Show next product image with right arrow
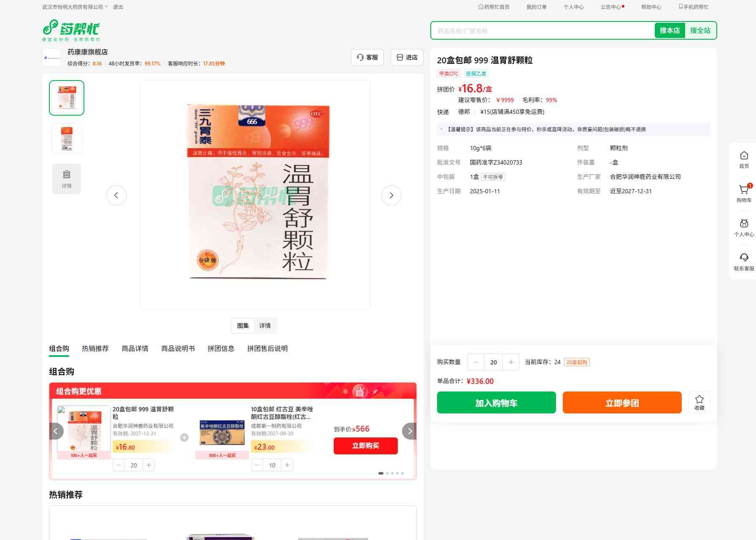The image size is (756, 540). pos(391,195)
